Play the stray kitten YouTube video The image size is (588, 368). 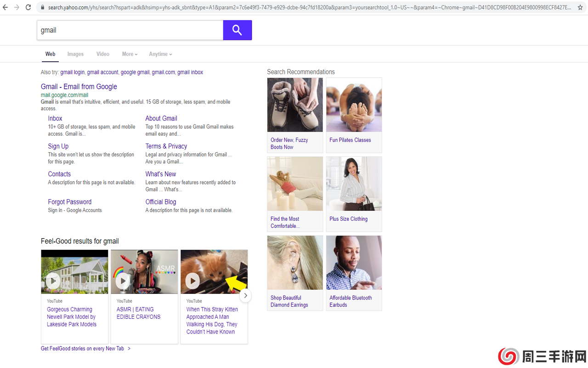click(x=192, y=281)
